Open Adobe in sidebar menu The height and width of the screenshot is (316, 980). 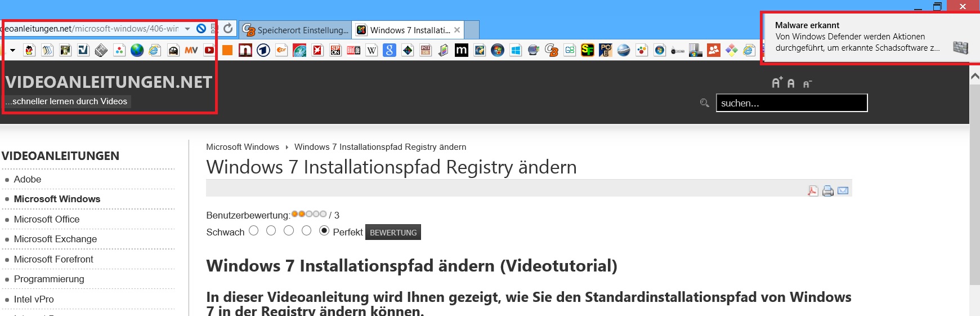[28, 179]
